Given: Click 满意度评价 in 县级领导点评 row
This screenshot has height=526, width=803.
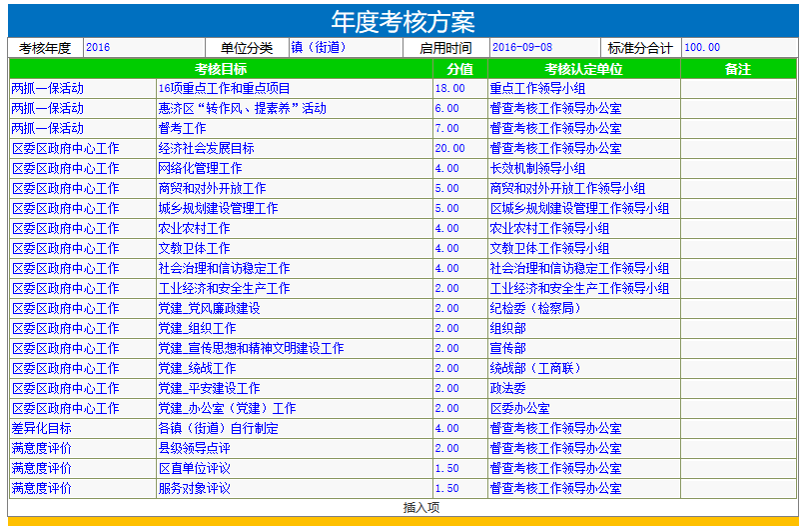Looking at the screenshot, I should [x=82, y=448].
